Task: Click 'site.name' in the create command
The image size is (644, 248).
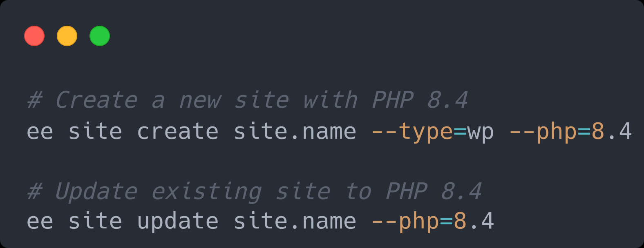Action: click(x=295, y=131)
